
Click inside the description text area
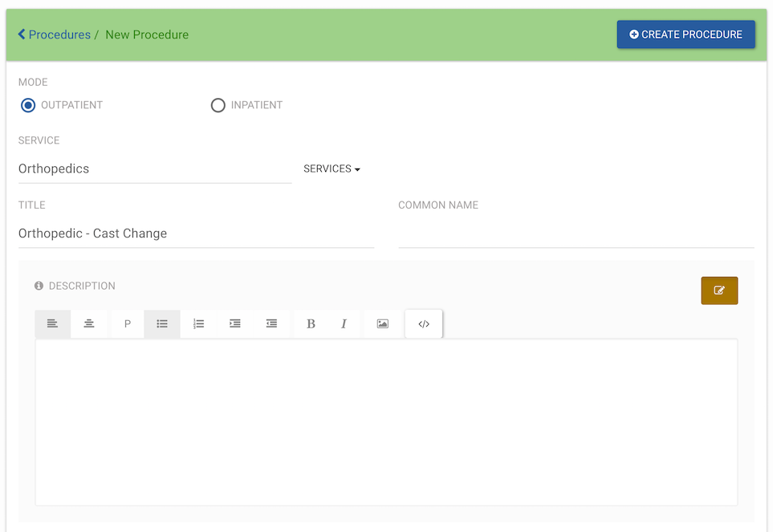click(x=386, y=421)
